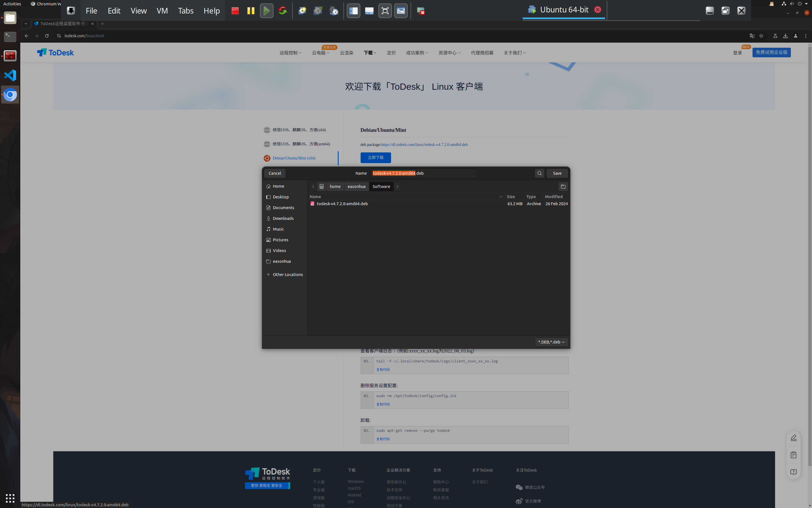This screenshot has height=508, width=812.
Task: Click the take snapshot toolbar icon
Action: coord(302,11)
